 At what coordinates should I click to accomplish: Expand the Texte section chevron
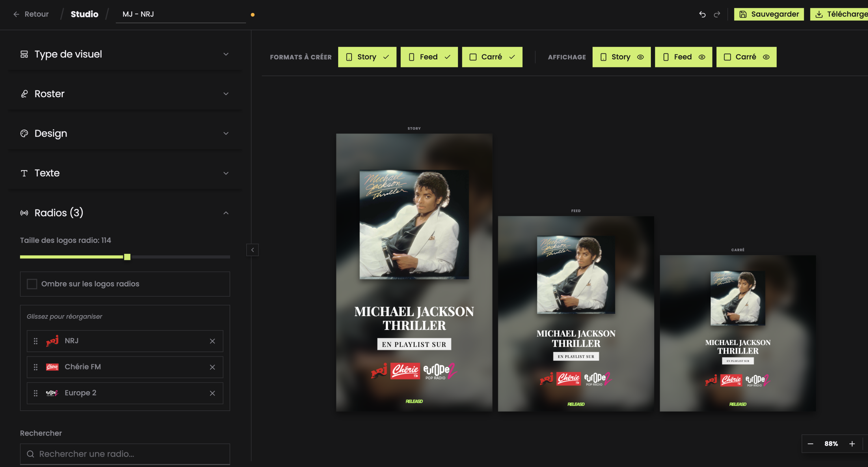pyautogui.click(x=226, y=173)
